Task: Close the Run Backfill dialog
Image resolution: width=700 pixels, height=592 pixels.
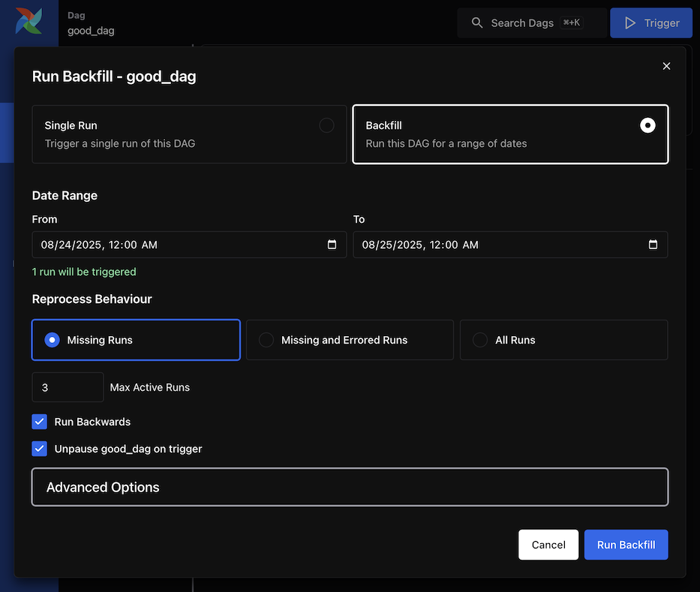Action: pos(666,66)
